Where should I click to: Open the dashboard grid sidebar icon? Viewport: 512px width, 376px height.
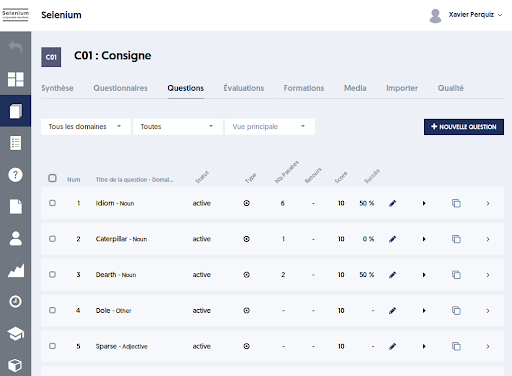[15, 79]
